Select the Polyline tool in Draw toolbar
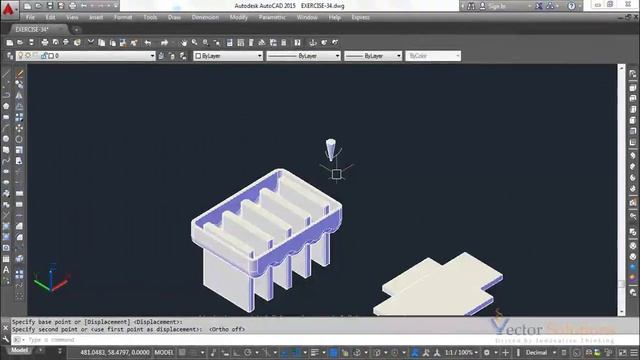The image size is (640, 360). [x=6, y=95]
